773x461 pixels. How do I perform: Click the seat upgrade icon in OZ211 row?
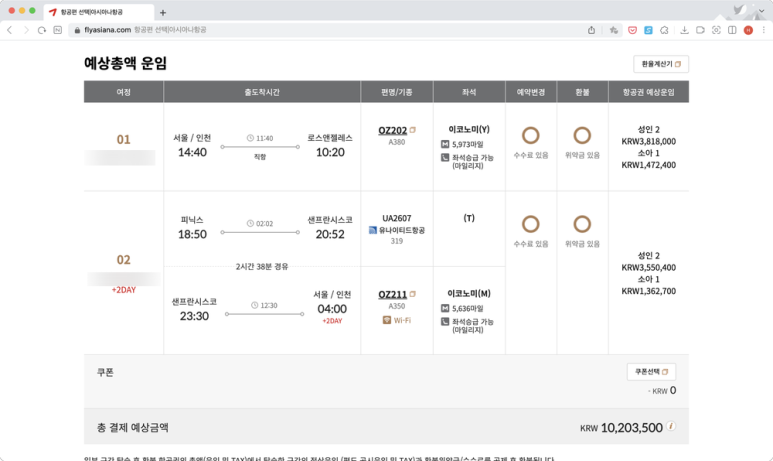[445, 321]
